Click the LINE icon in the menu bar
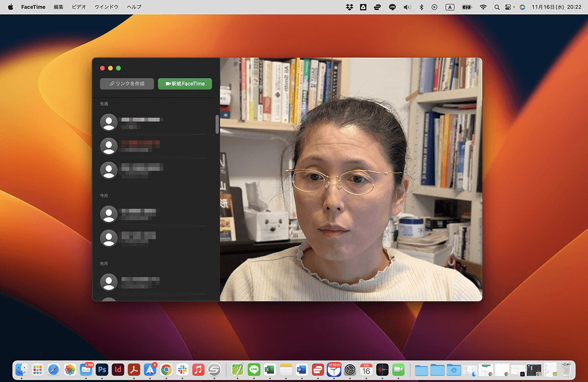588x382 pixels. pos(392,7)
